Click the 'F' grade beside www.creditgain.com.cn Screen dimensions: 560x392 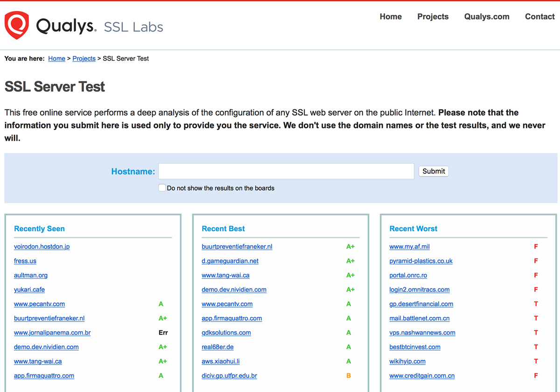[x=536, y=376]
